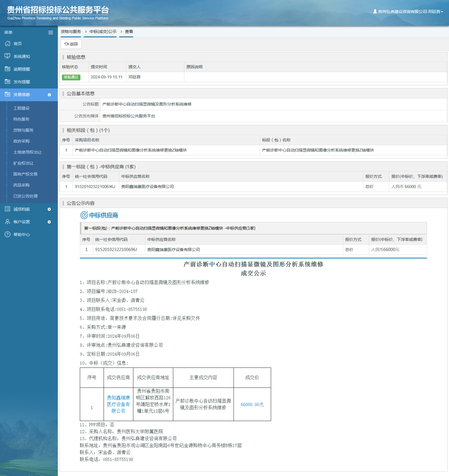Click 中标(成交)公示 breadcrumb
The height and width of the screenshot is (476, 449).
[x=103, y=31]
